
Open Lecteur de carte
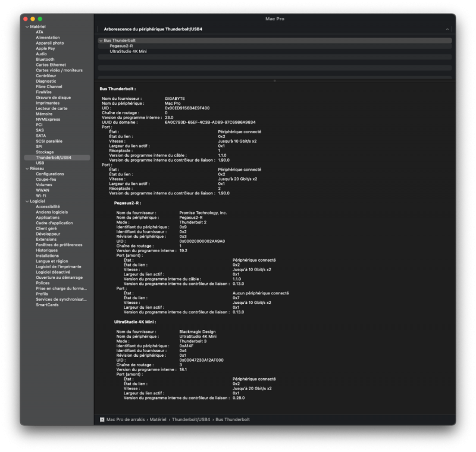[x=52, y=109]
